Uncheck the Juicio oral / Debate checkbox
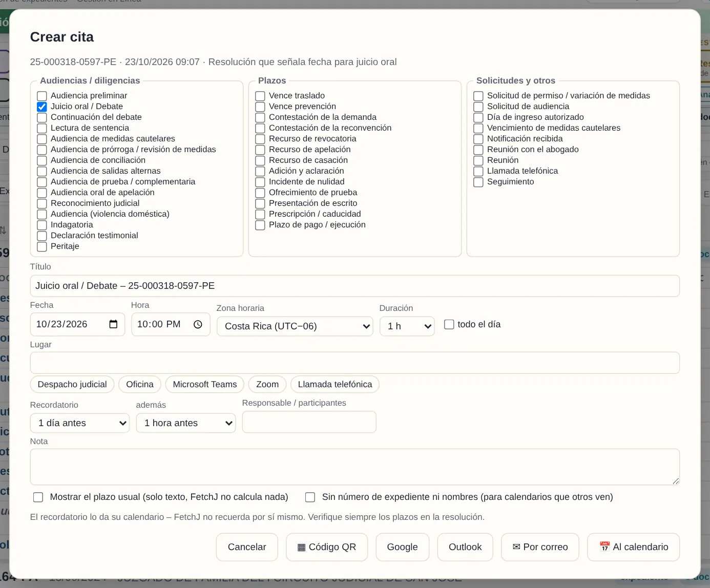Screen dimensions: 710x588 point(42,107)
